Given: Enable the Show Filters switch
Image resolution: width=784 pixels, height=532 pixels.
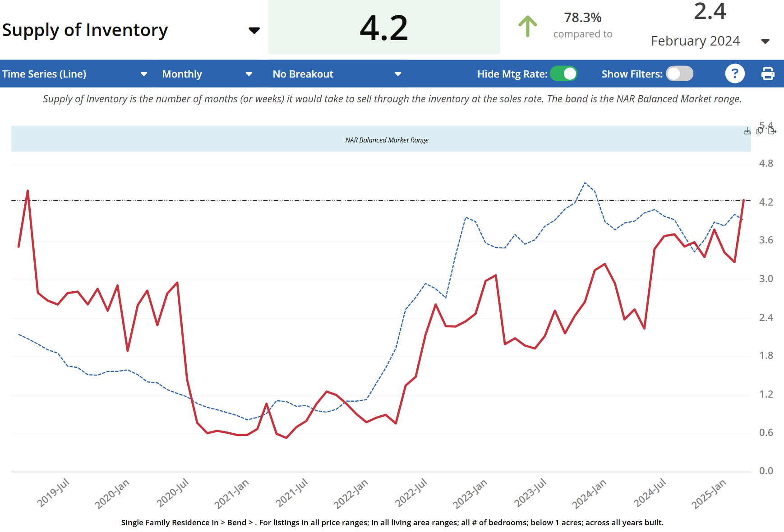Looking at the screenshot, I should point(679,73).
